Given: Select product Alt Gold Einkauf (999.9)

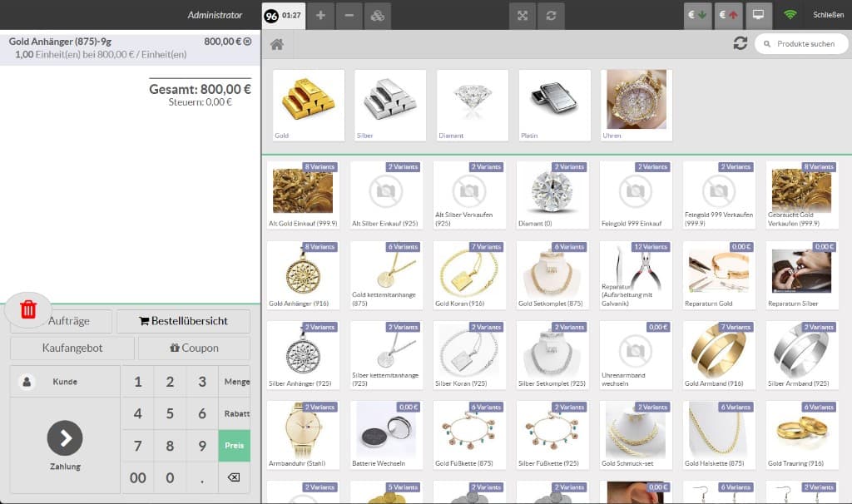Looking at the screenshot, I should click(303, 195).
